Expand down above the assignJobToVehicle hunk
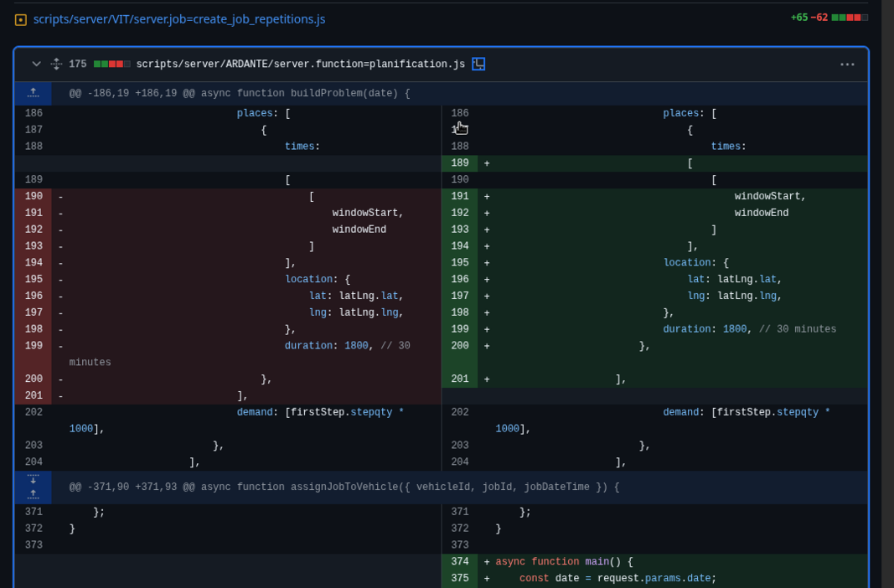 point(33,479)
